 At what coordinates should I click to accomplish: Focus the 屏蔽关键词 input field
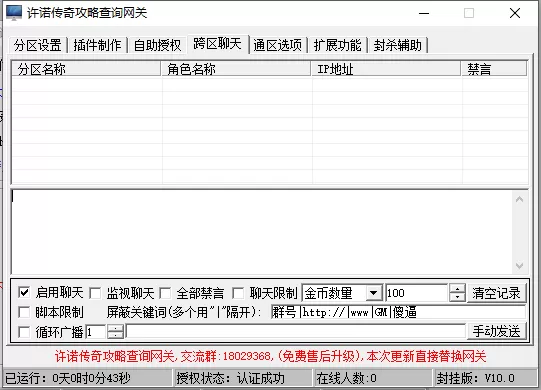coord(398,312)
